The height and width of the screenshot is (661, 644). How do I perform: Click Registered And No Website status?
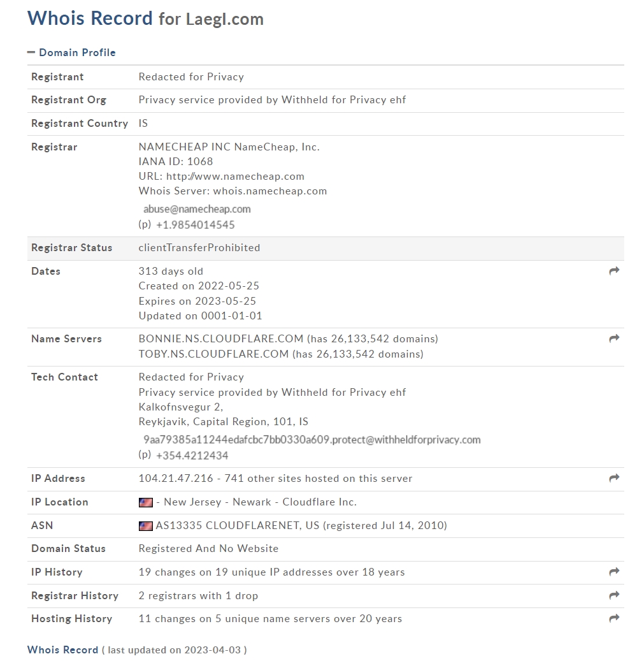coord(208,548)
